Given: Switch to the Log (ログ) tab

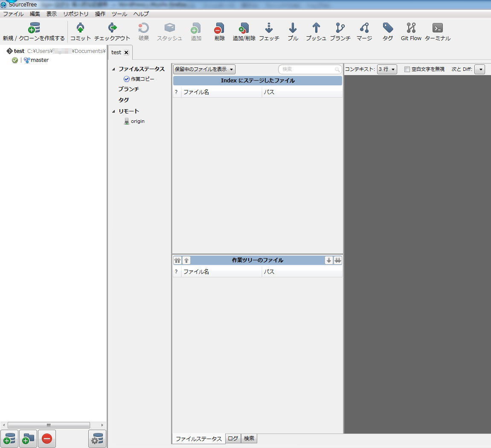Looking at the screenshot, I should pos(233,439).
